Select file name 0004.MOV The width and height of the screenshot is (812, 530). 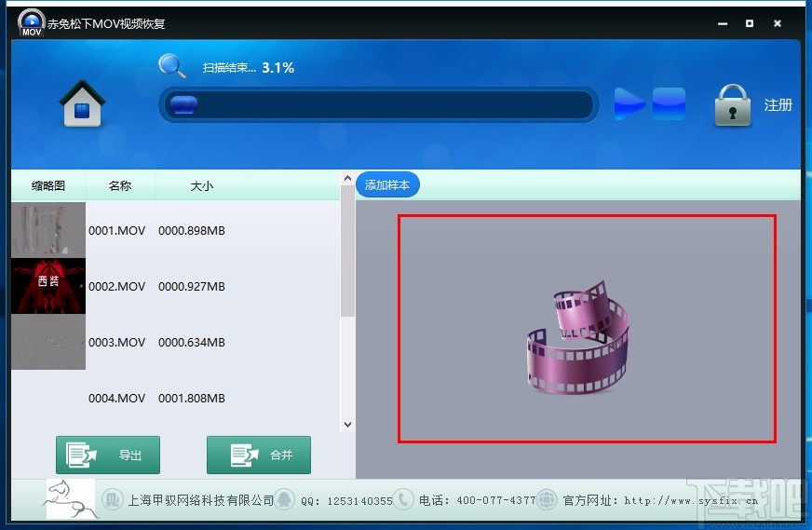click(117, 399)
